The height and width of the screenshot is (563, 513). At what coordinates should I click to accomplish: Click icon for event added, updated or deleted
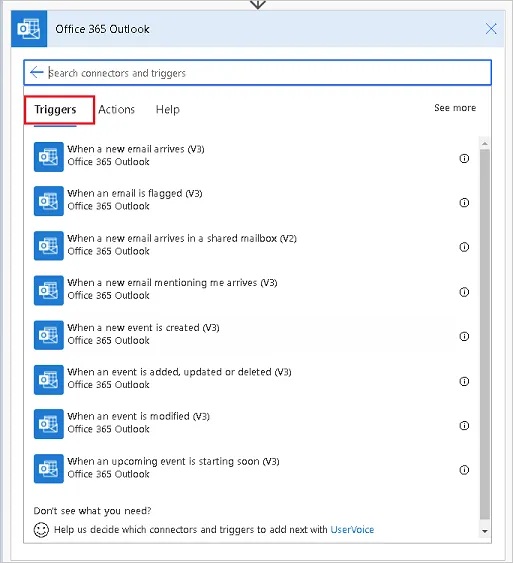pyautogui.click(x=49, y=380)
